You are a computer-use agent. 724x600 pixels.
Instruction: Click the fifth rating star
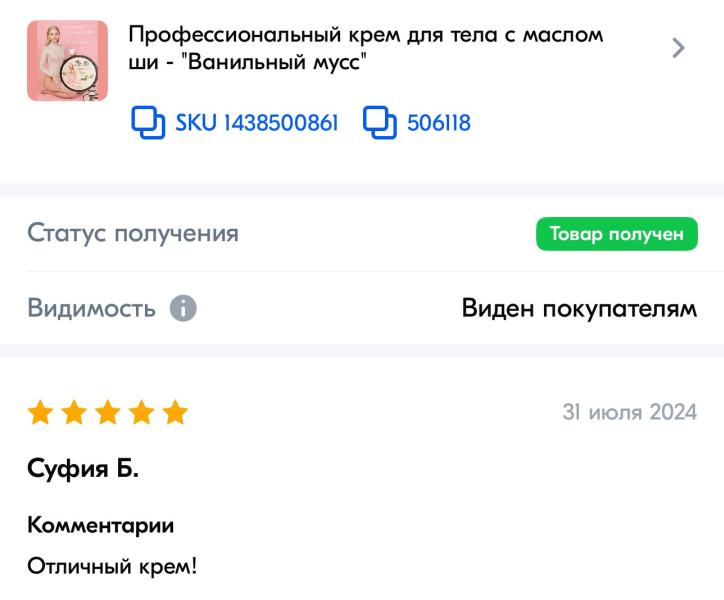tap(175, 412)
